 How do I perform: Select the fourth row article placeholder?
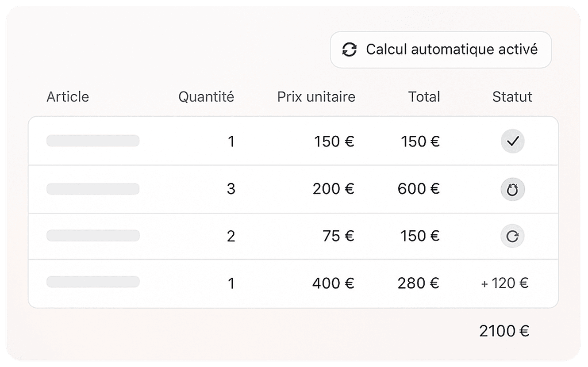[x=93, y=282]
